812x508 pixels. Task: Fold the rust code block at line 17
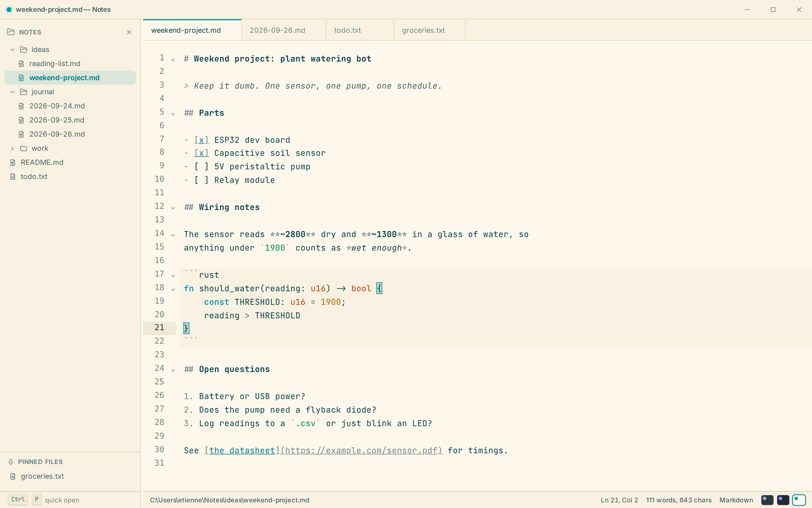(173, 276)
